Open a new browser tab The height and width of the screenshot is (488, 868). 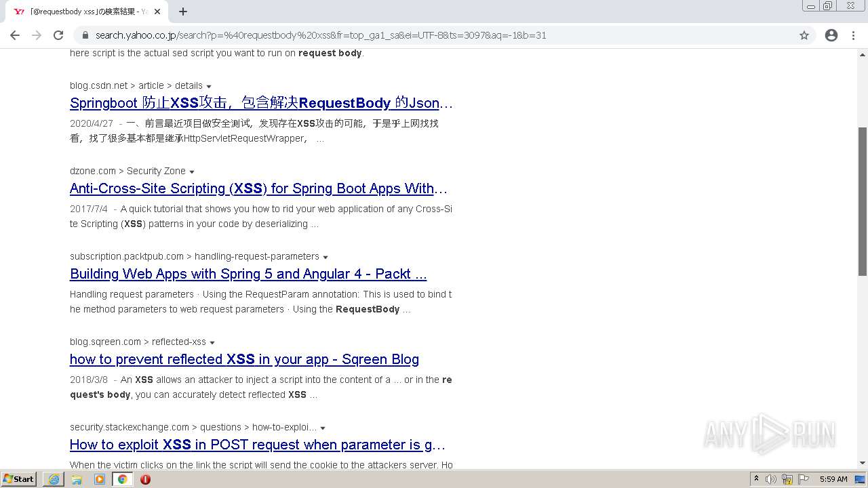point(183,12)
